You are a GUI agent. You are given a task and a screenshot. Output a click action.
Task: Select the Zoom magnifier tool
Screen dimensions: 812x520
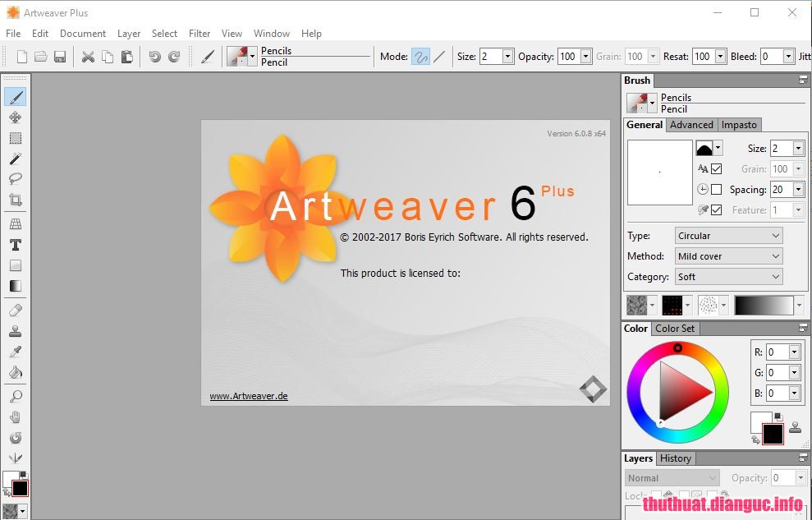16,396
